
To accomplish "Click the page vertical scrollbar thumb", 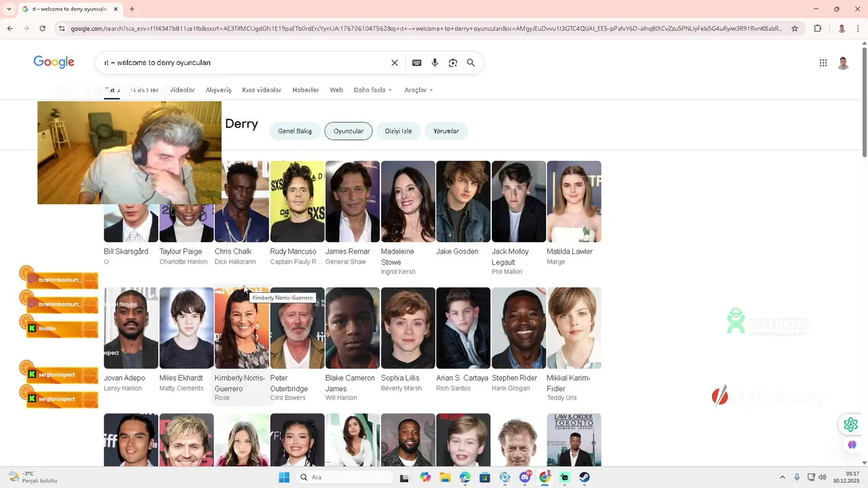I will 864,104.
